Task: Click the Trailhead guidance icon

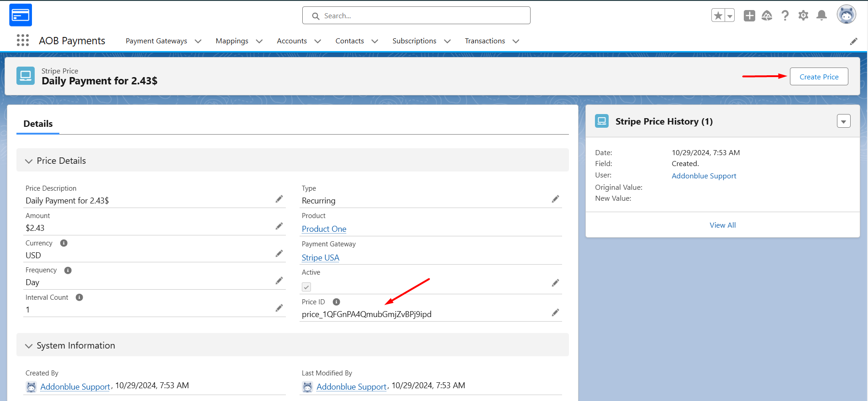Action: 767,16
